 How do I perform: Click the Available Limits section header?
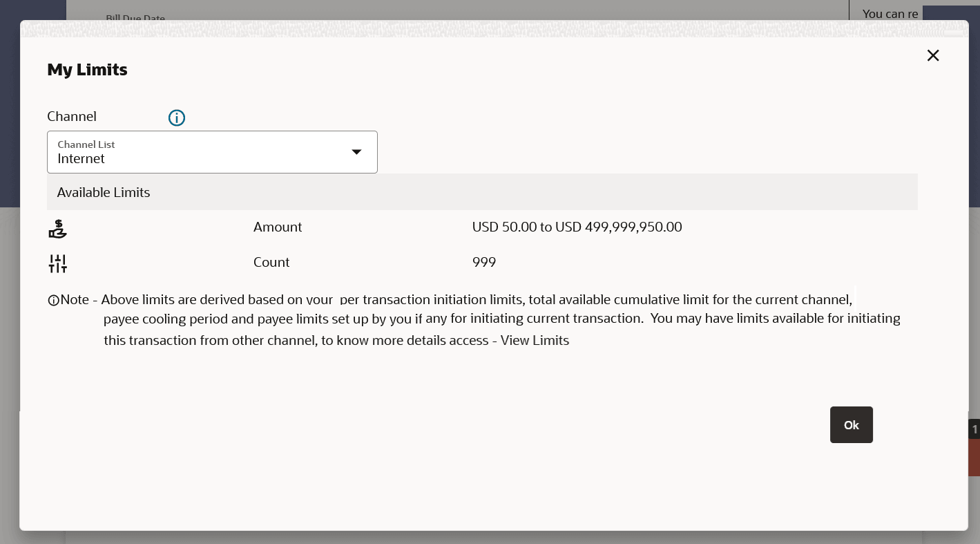tap(104, 192)
